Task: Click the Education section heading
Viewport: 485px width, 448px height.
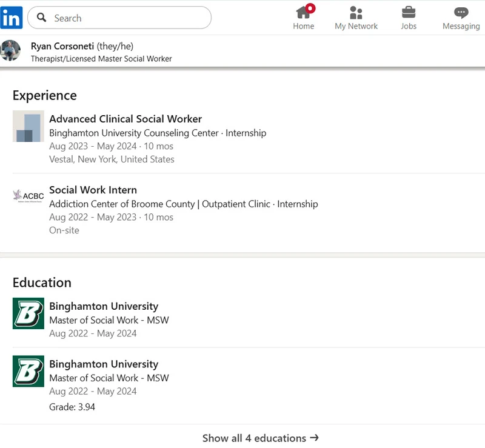Action: (x=42, y=283)
